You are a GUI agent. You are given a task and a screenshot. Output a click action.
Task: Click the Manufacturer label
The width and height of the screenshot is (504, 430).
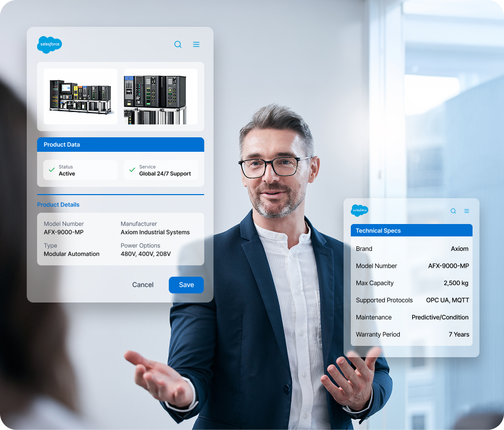coord(139,224)
